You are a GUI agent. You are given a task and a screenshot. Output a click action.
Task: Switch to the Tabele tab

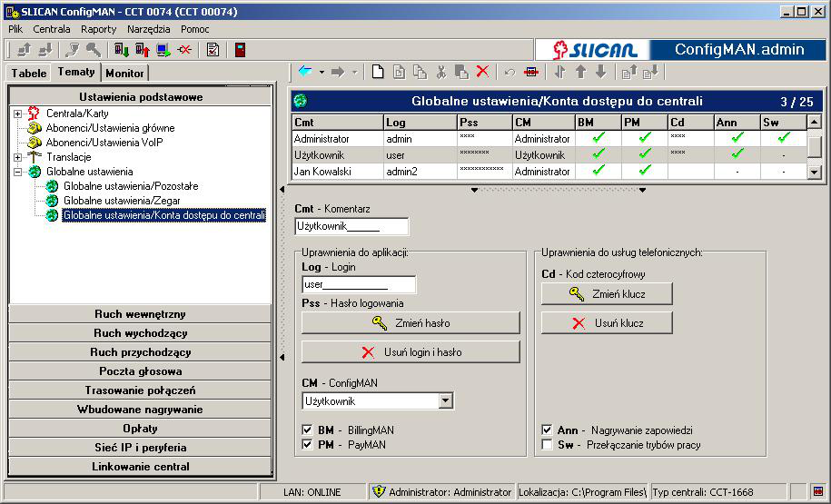(x=29, y=74)
